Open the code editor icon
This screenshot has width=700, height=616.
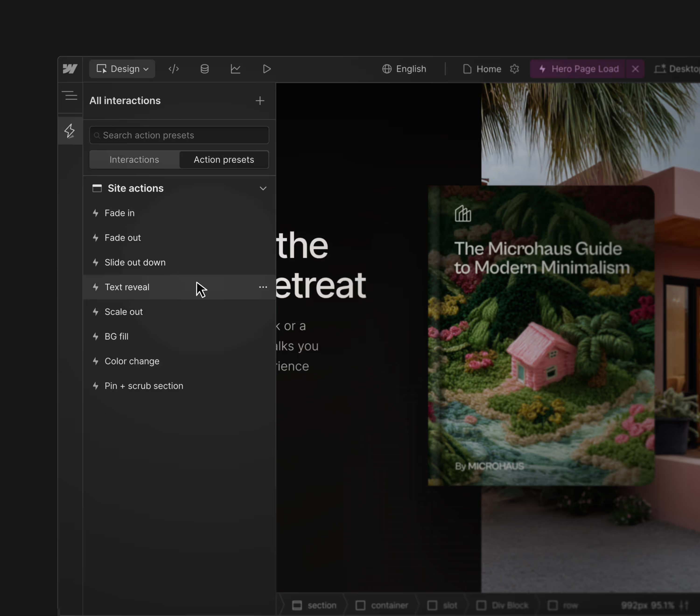[x=174, y=69]
